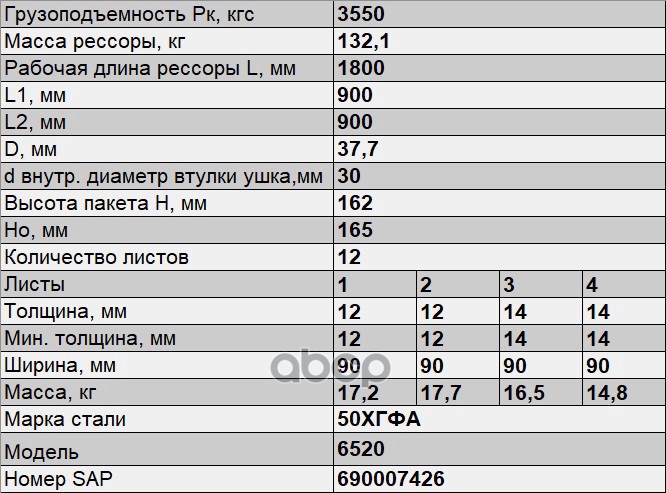Select the 'D, мм' label

(30, 149)
